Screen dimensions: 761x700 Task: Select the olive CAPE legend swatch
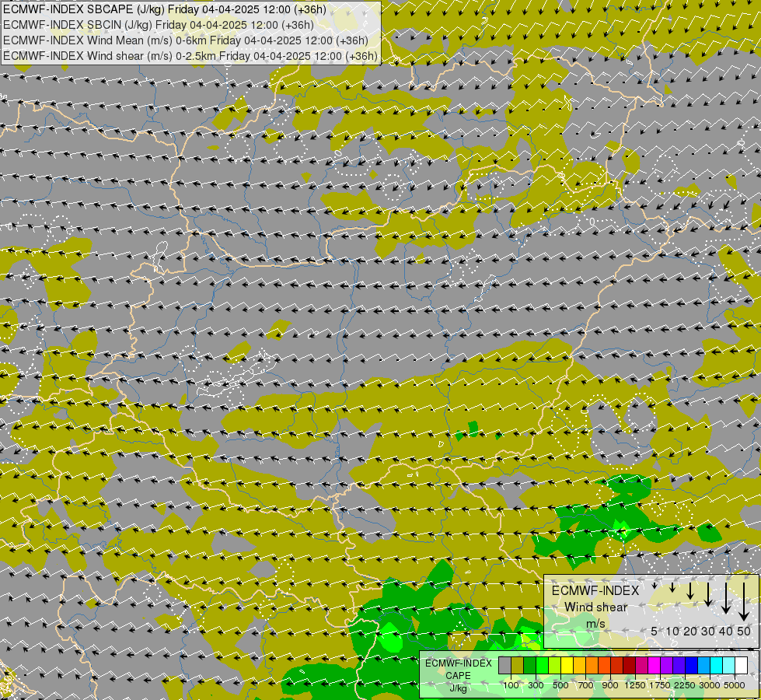coord(518,665)
